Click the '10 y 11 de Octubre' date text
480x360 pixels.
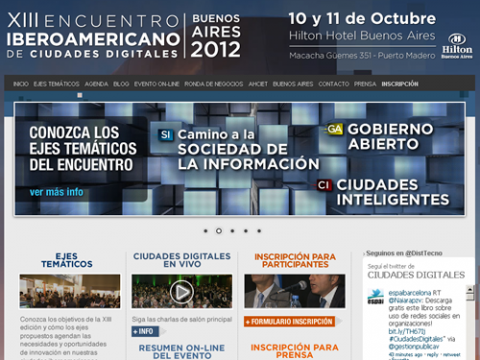362,19
